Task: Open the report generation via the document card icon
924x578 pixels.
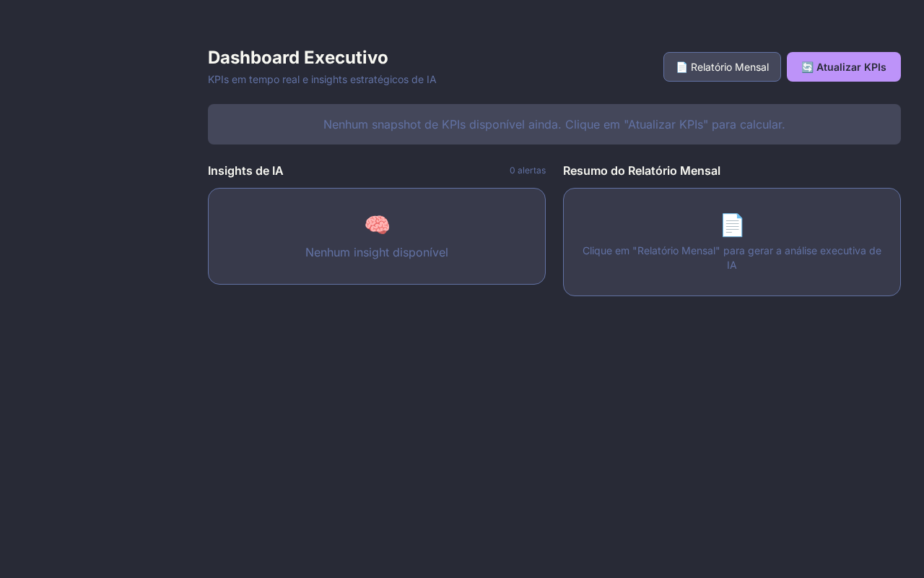Action: pyautogui.click(x=732, y=225)
